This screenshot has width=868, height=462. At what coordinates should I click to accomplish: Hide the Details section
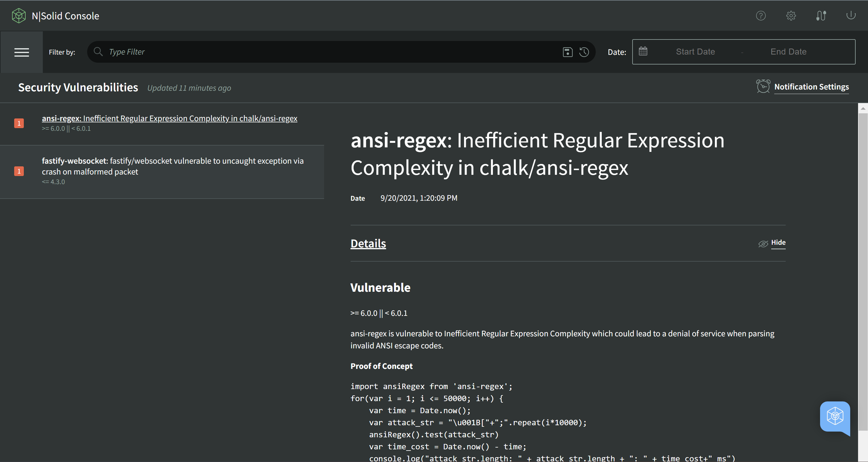click(x=778, y=242)
